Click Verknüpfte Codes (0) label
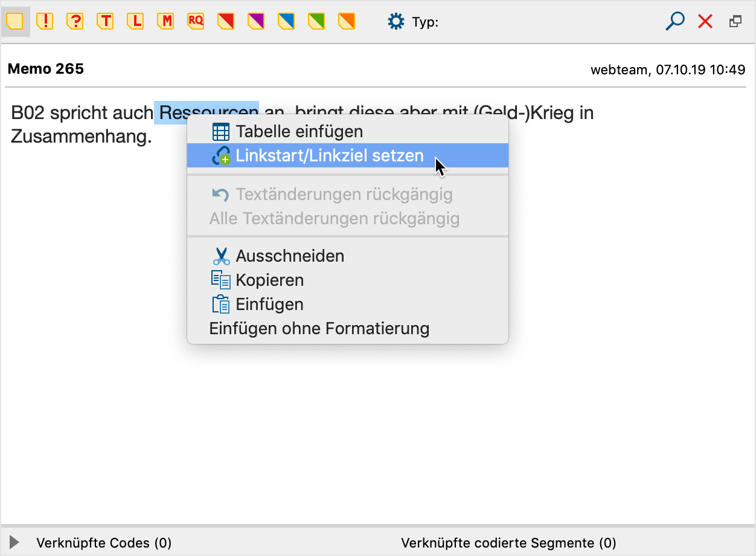Image resolution: width=756 pixels, height=556 pixels. (104, 543)
